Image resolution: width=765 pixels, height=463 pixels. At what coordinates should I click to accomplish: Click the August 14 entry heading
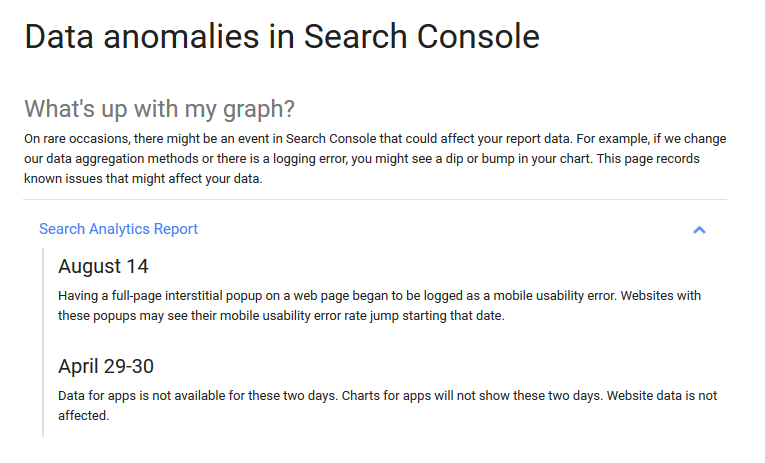click(x=103, y=266)
